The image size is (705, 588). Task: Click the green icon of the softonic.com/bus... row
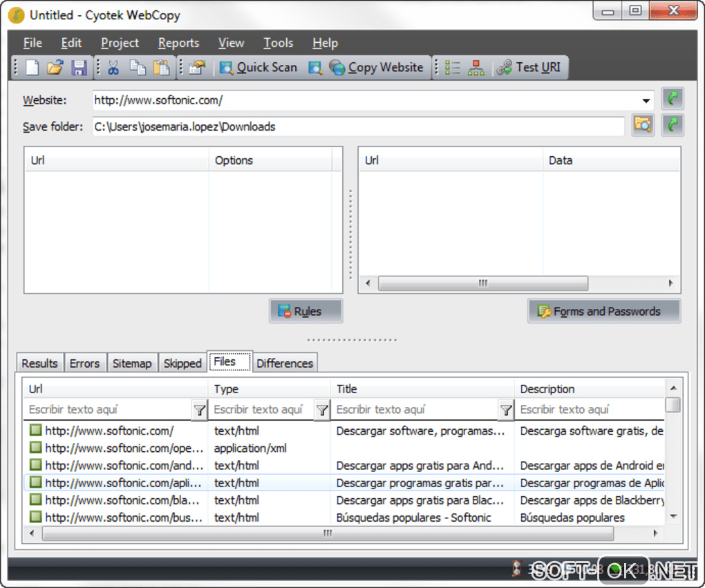tap(35, 517)
